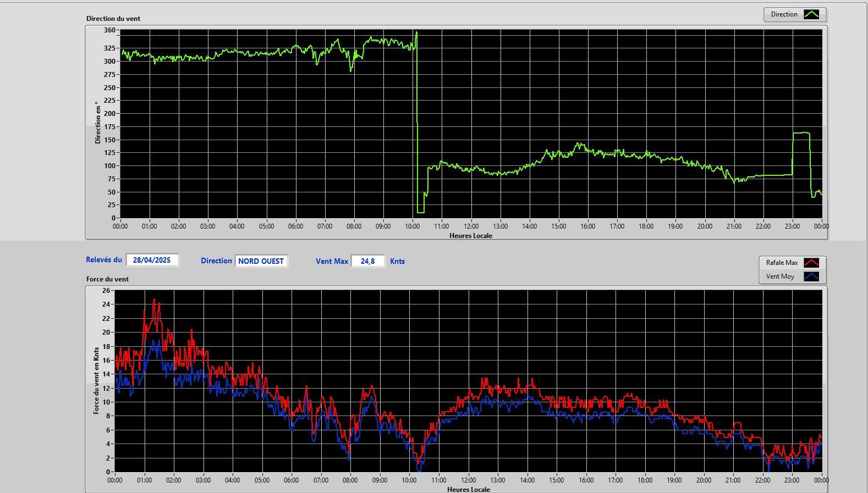Click the Rafale Max legend label

[x=782, y=263]
